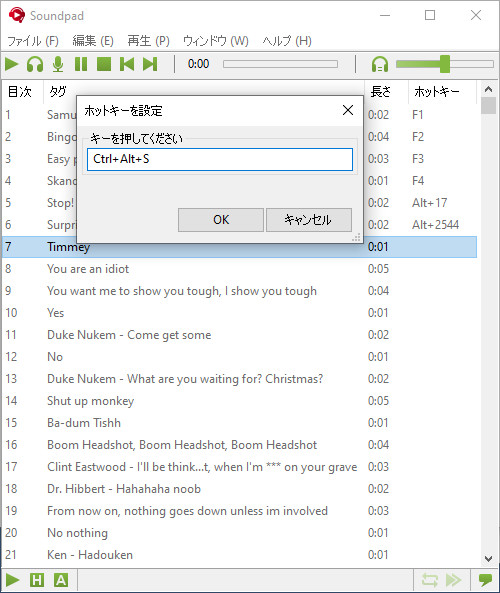
Task: Click the fast-forward arrows icon at bottom right
Action: point(453,580)
